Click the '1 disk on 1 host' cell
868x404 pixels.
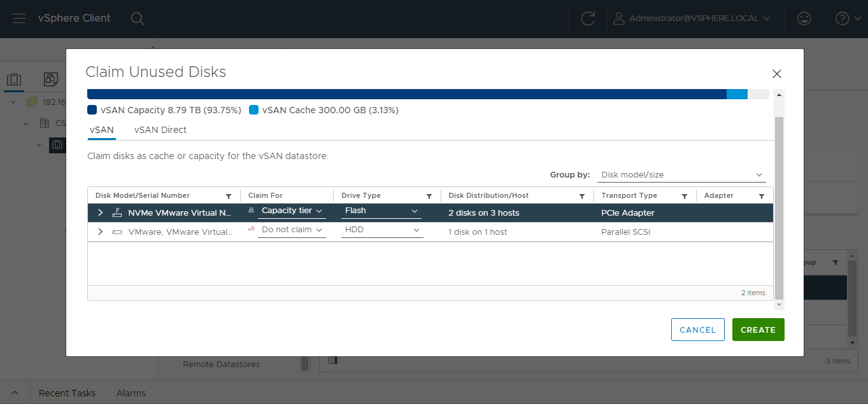click(x=478, y=232)
